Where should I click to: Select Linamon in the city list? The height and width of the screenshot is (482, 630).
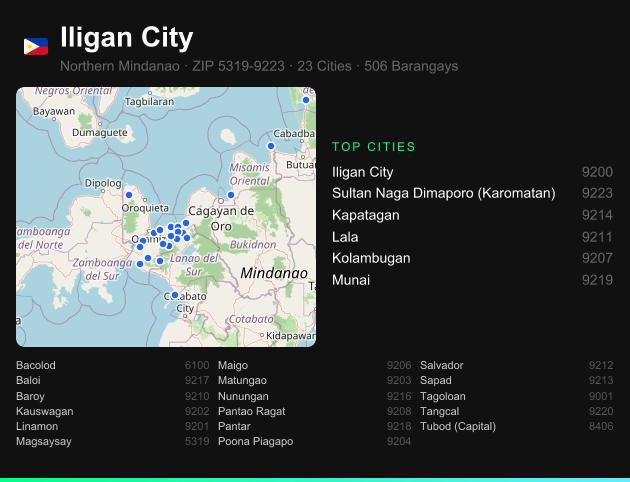pos(112,426)
